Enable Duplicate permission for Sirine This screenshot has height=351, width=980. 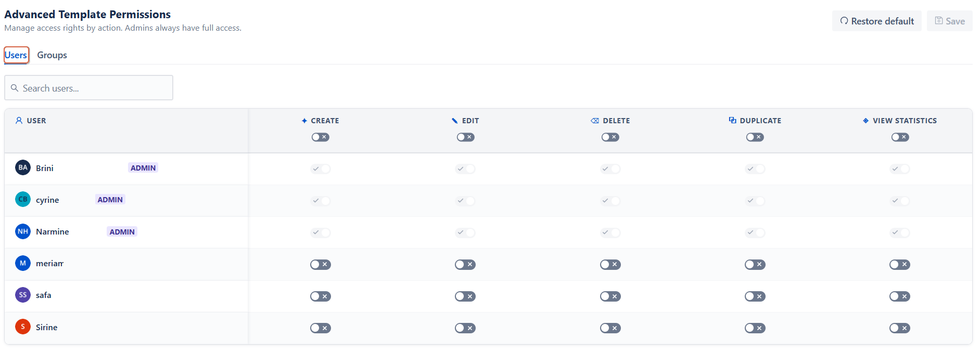coord(755,328)
